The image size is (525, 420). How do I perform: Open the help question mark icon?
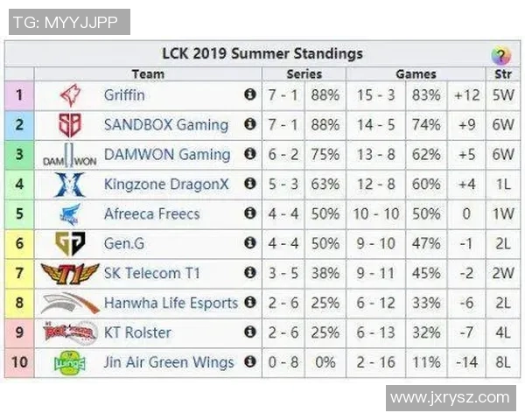[501, 55]
